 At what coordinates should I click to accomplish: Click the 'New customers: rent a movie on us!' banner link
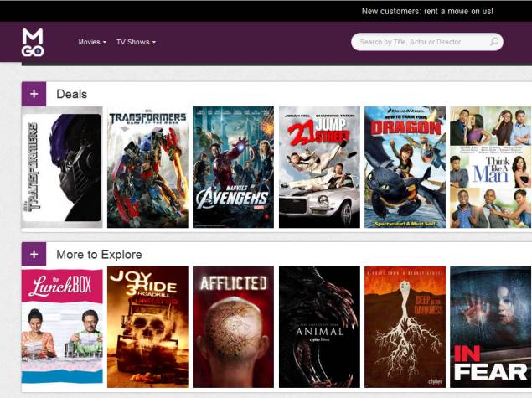(427, 11)
